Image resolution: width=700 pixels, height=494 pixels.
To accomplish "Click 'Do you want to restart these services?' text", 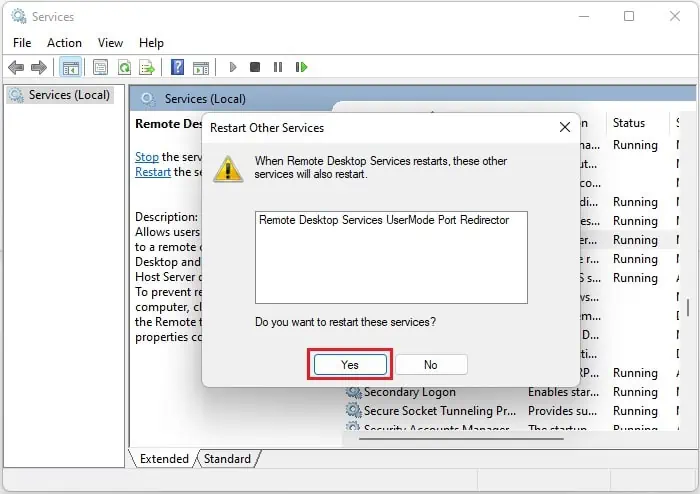I will [345, 322].
